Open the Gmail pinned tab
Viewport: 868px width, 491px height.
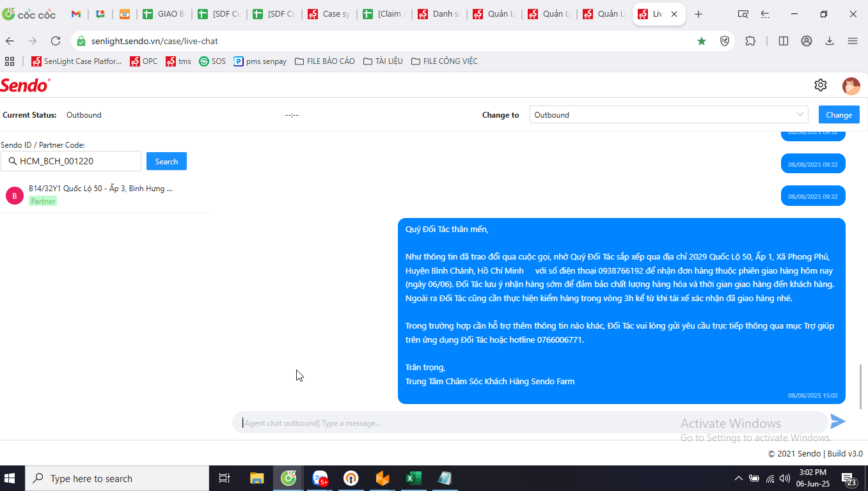76,14
